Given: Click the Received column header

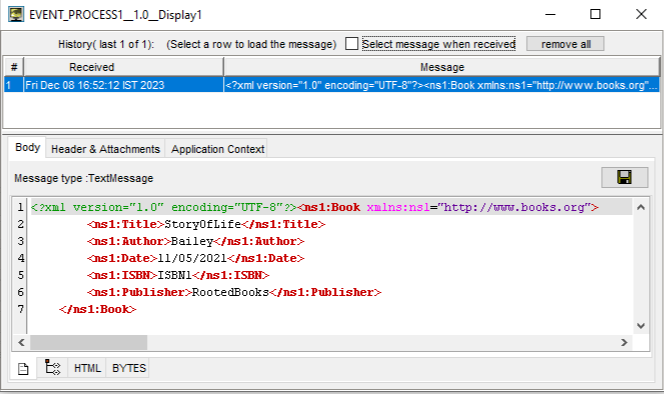Looking at the screenshot, I should click(x=123, y=67).
